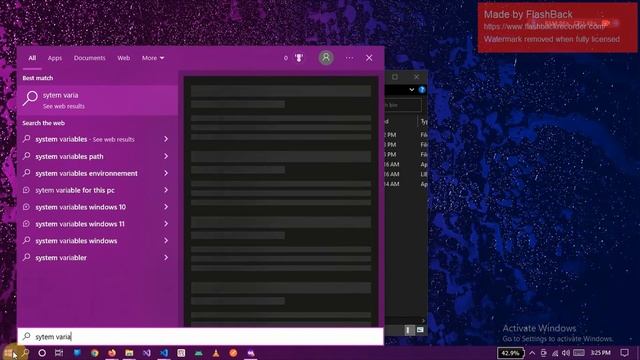
Task: Expand arrow next to 'system variabler'
Action: coord(166,258)
